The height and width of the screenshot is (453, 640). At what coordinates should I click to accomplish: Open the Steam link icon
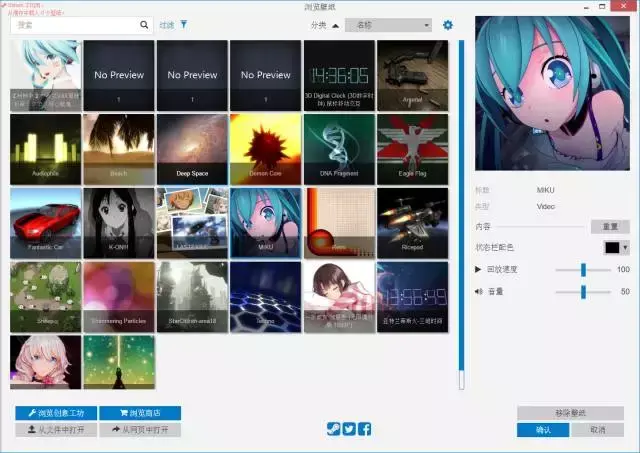pyautogui.click(x=333, y=429)
